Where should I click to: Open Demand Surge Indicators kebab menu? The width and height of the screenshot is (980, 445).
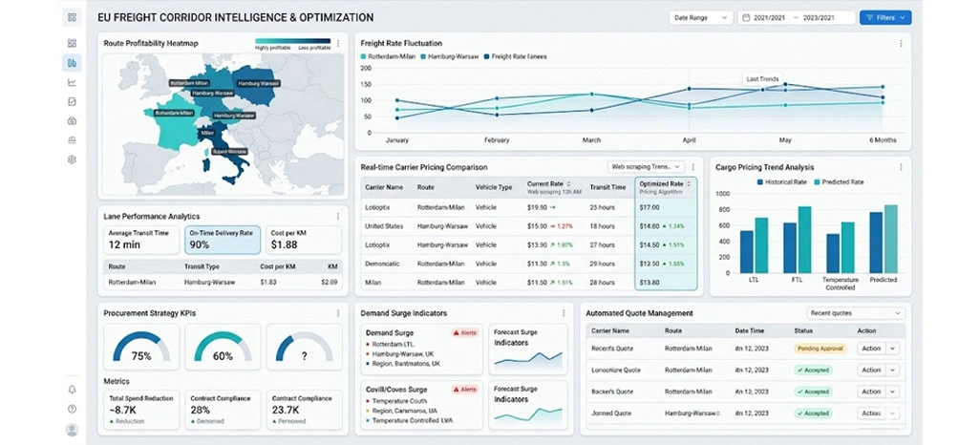pyautogui.click(x=563, y=313)
